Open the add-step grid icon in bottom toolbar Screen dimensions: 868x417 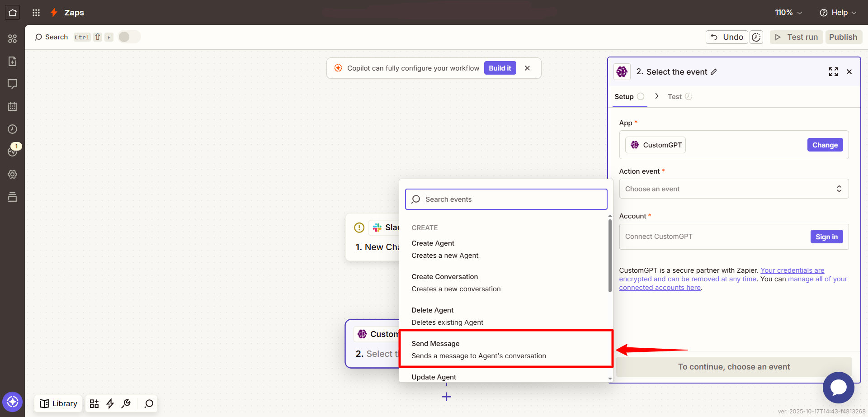(94, 403)
